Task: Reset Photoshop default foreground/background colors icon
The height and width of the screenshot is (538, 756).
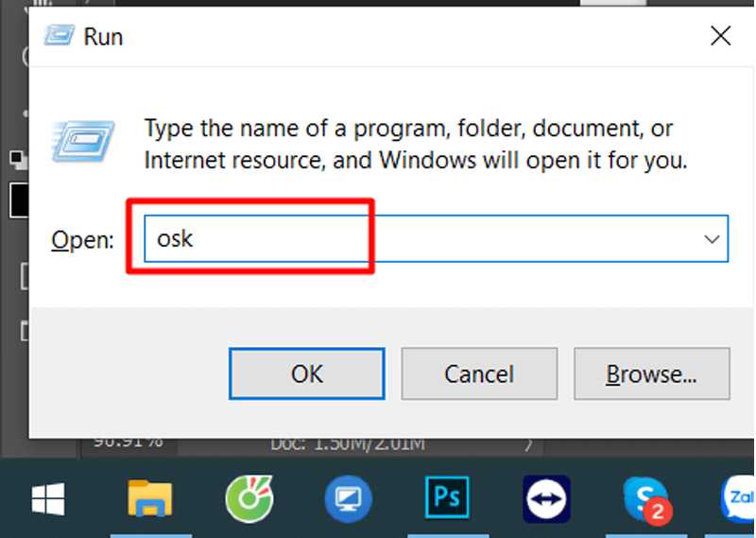Action: pyautogui.click(x=18, y=160)
